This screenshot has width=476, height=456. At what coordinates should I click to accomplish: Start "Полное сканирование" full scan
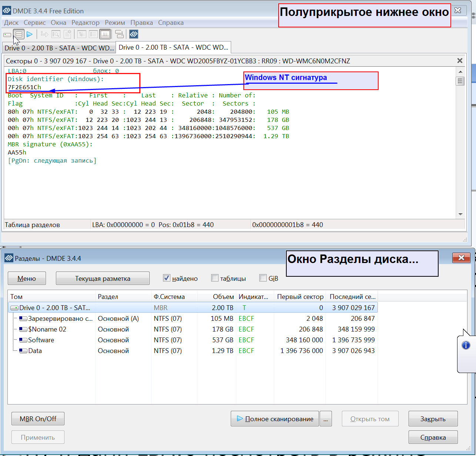point(274,419)
